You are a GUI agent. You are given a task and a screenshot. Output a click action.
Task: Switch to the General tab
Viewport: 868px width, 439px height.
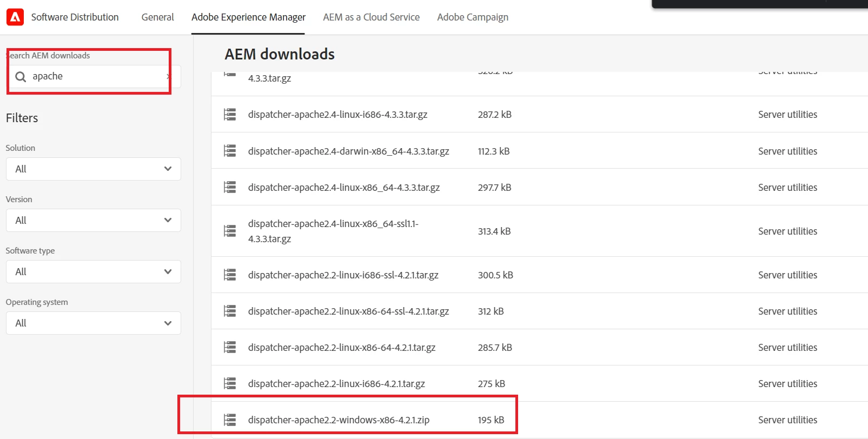pyautogui.click(x=157, y=17)
